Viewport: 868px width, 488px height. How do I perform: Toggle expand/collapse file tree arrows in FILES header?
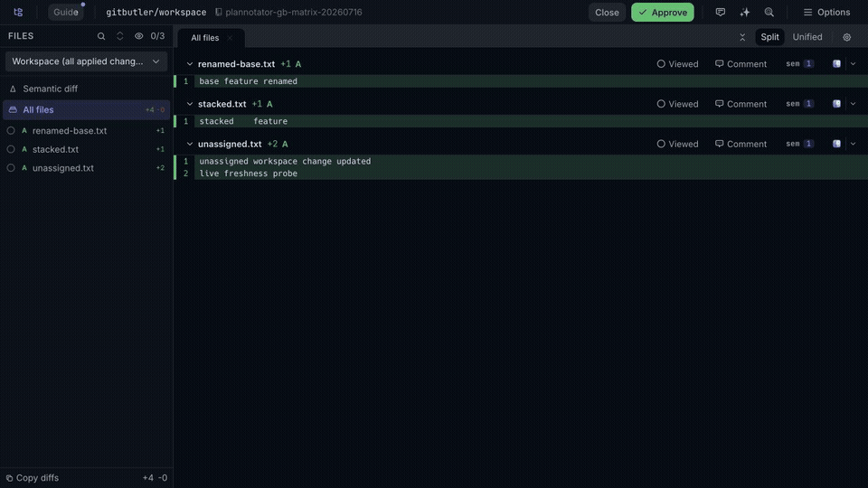click(119, 36)
